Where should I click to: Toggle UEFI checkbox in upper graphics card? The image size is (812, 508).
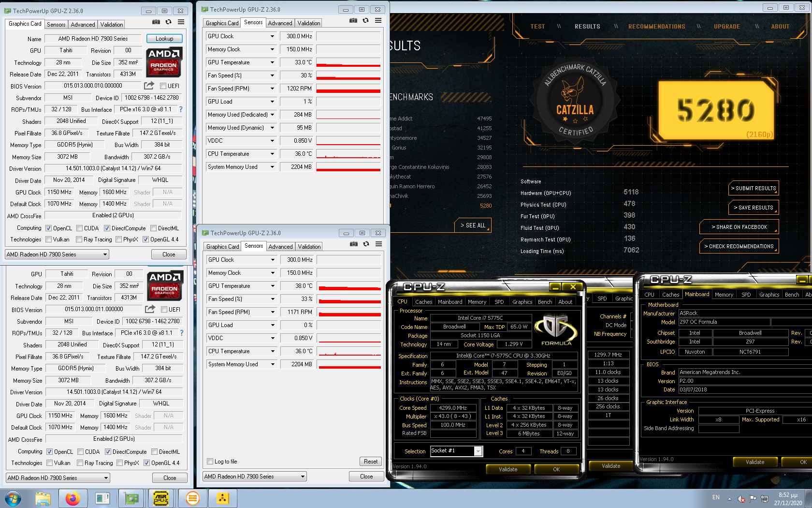point(163,86)
